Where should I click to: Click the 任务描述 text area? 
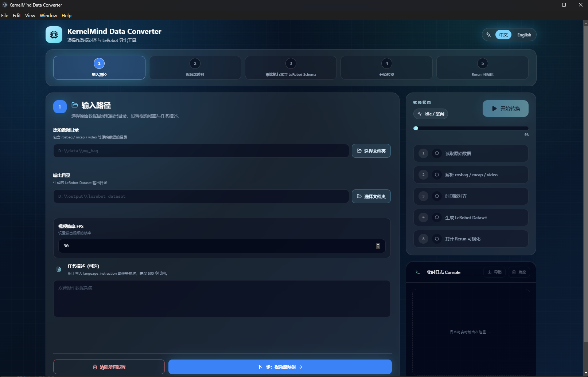pos(222,298)
